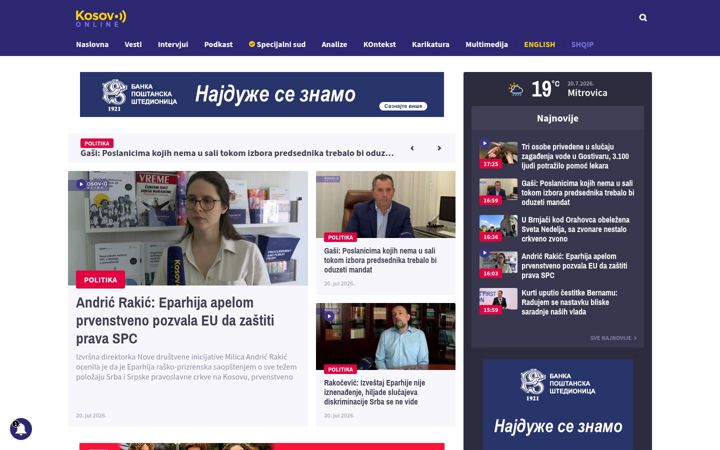
Task: Click the Kosovo Online logo
Action: tap(101, 18)
